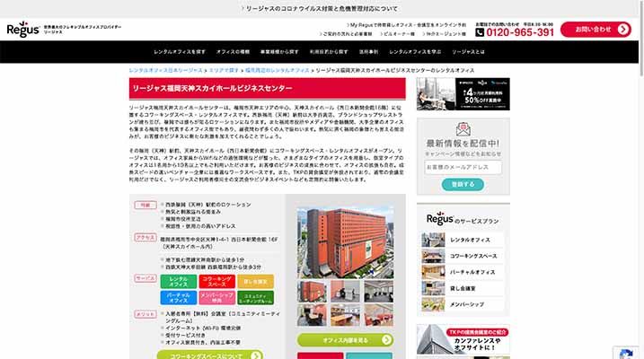Click the pink メンバーシップ service tag

(216, 297)
